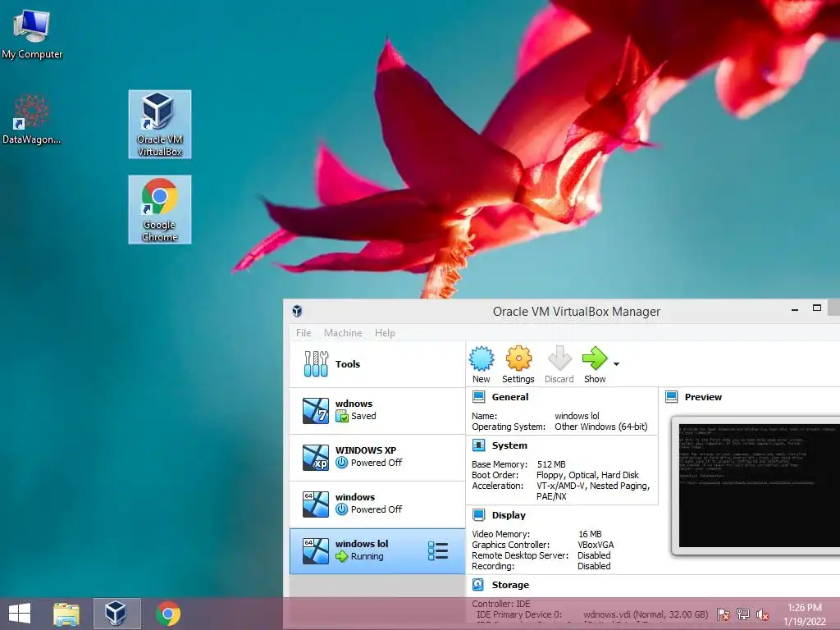Click the muted volume tray icon
840x630 pixels.
(763, 614)
